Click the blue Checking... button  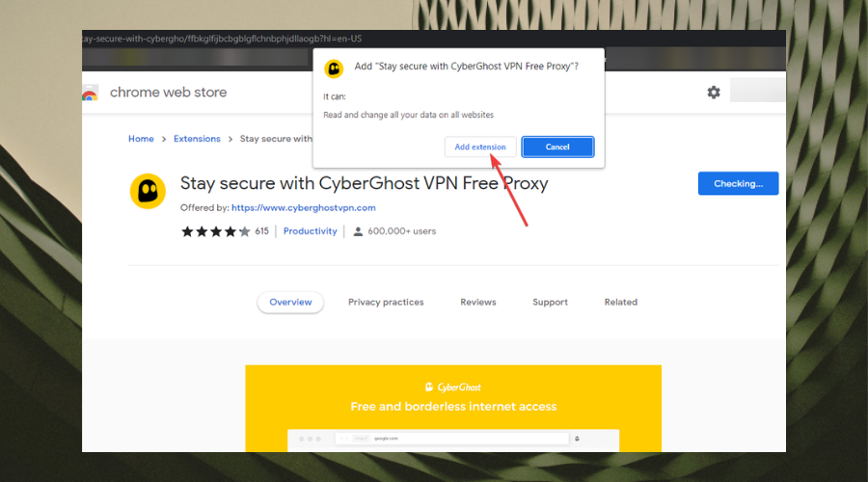tap(738, 184)
